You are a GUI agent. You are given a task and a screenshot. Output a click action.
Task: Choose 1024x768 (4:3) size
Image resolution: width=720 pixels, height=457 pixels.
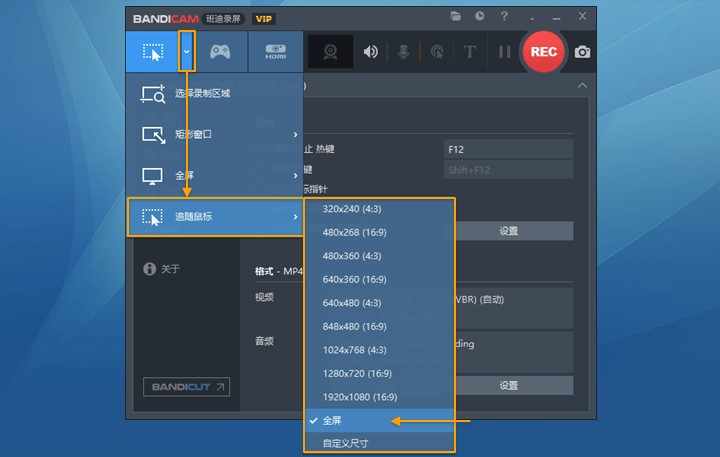pos(379,350)
